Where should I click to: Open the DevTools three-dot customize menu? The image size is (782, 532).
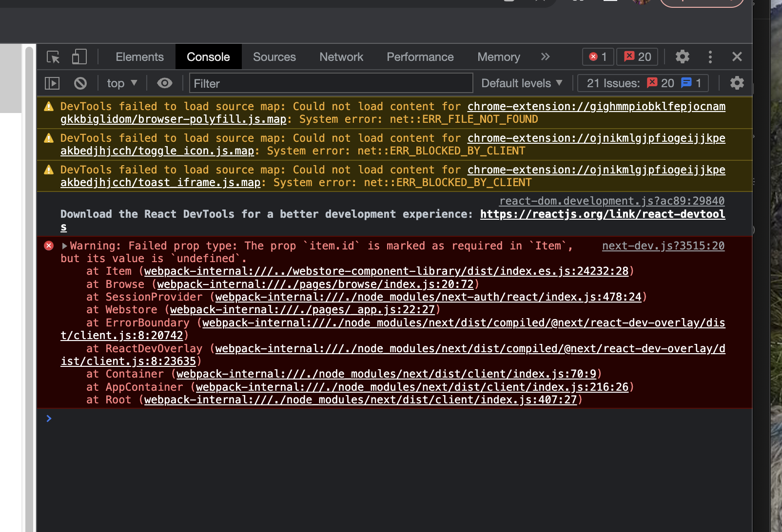point(710,57)
